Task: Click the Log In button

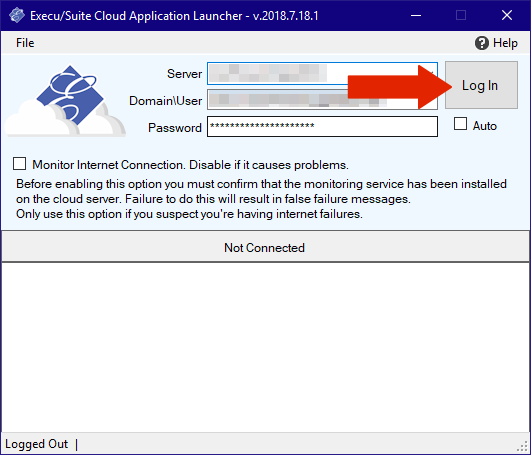Action: 481,85
